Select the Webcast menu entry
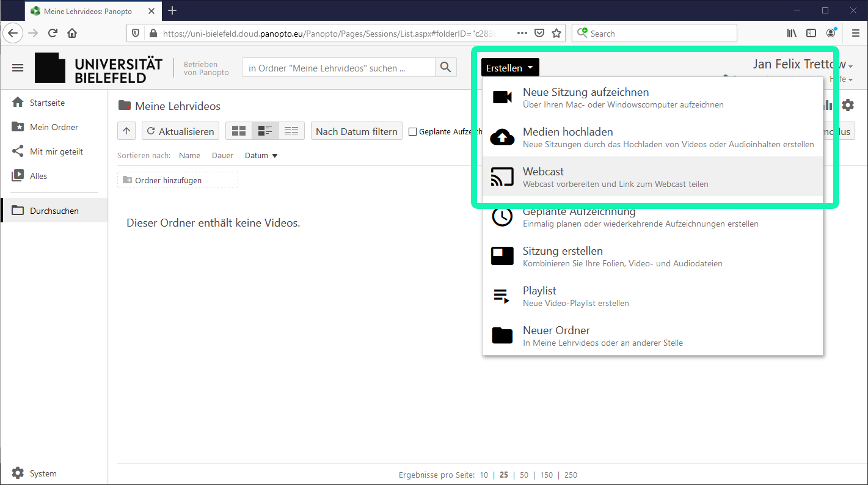The image size is (868, 485). click(x=652, y=177)
